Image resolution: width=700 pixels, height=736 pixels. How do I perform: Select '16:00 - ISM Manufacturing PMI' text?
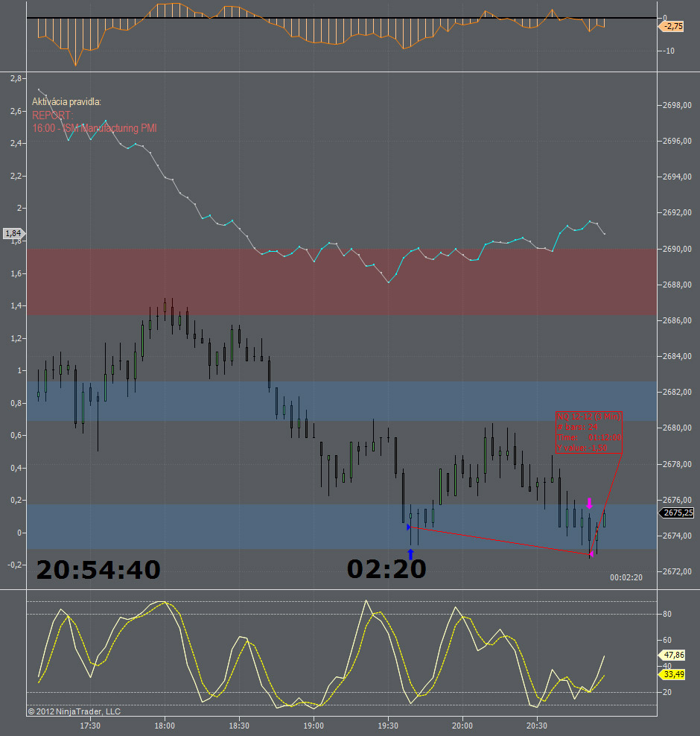click(95, 128)
